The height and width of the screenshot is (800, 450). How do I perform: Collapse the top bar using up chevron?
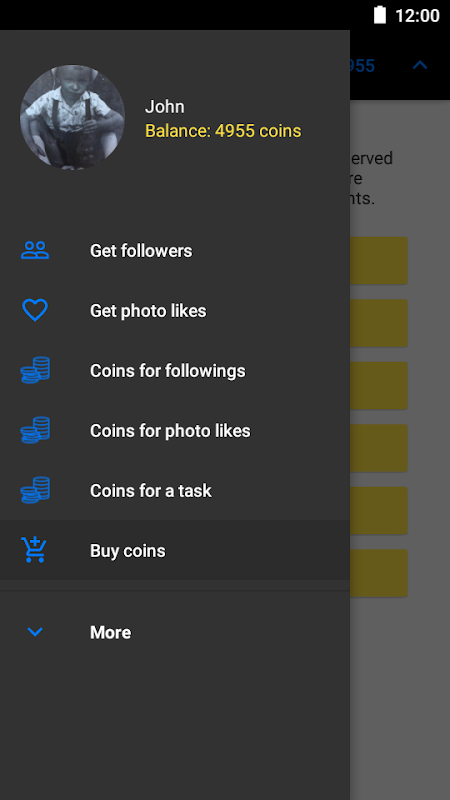click(420, 65)
